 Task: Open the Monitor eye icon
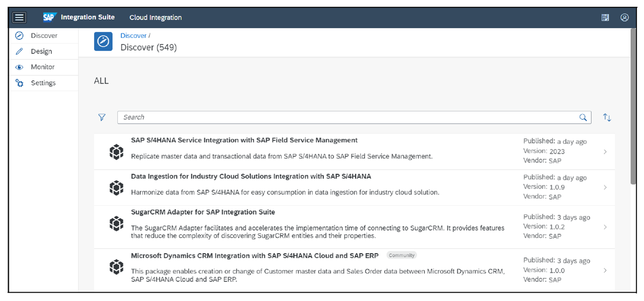(x=19, y=67)
